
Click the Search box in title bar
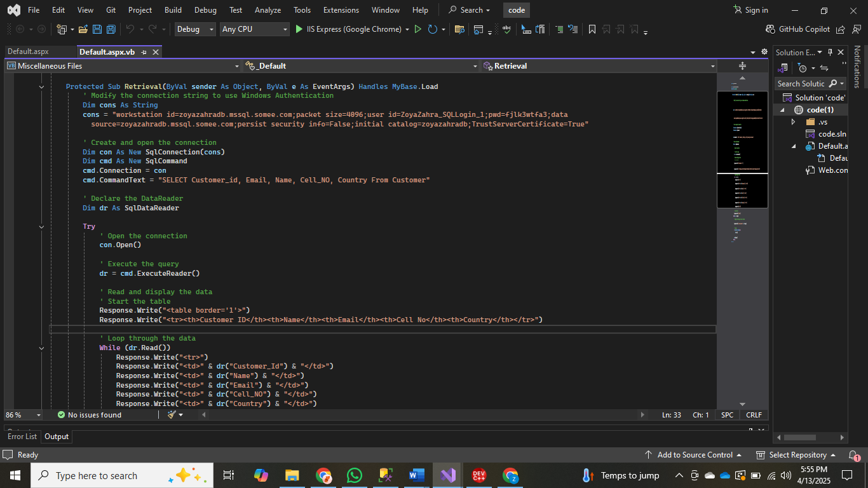coord(470,10)
